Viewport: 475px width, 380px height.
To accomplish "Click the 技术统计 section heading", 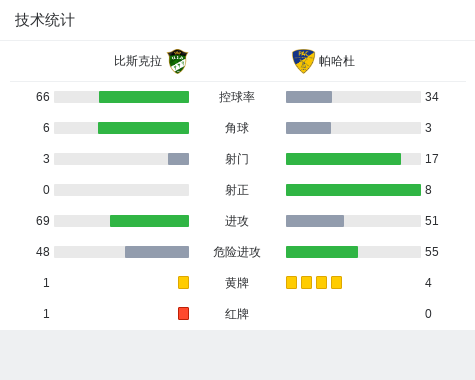I will pos(45,20).
